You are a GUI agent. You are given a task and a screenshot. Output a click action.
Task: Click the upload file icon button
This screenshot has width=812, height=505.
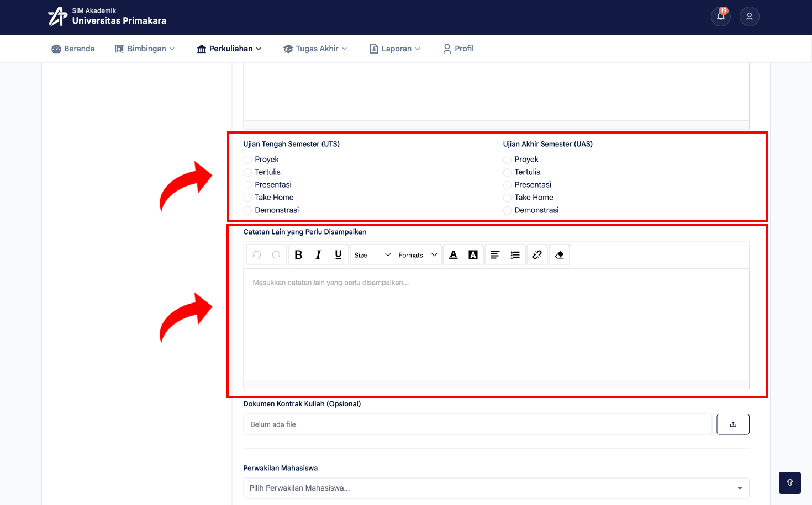pos(733,424)
